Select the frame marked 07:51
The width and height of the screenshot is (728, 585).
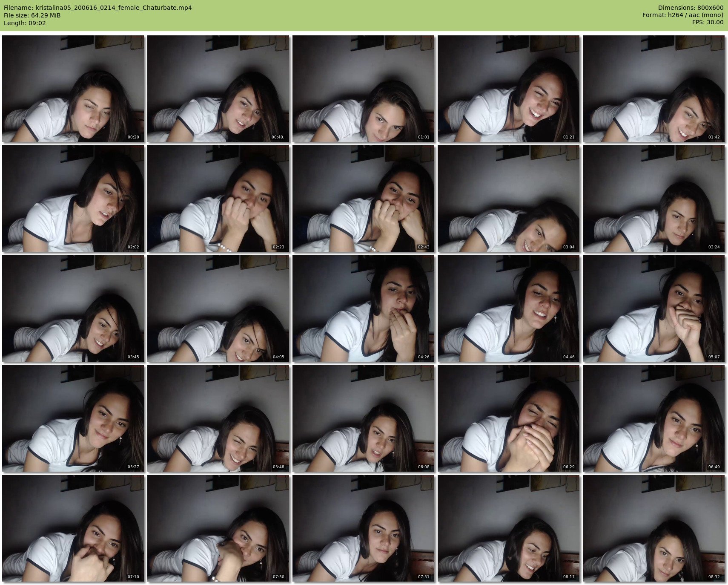coord(363,528)
